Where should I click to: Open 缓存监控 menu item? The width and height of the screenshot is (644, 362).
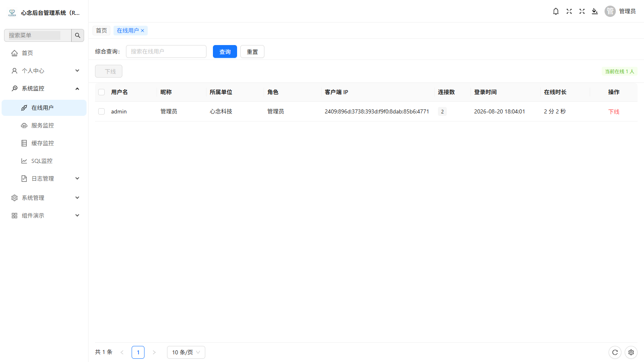coord(44,143)
